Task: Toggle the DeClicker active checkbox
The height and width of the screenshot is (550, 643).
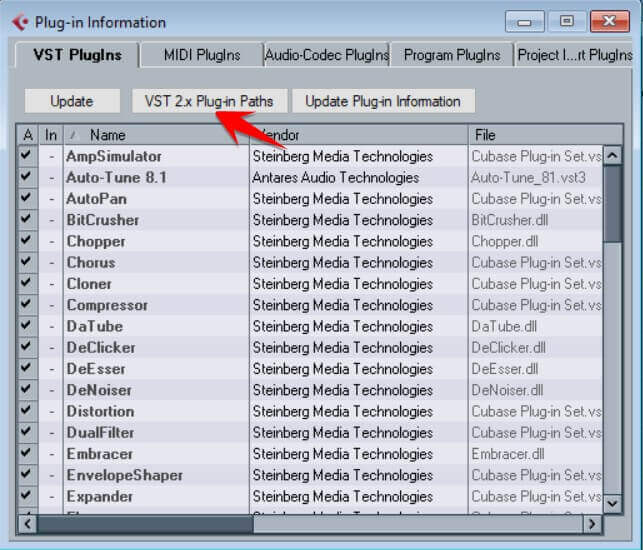Action: coord(26,347)
